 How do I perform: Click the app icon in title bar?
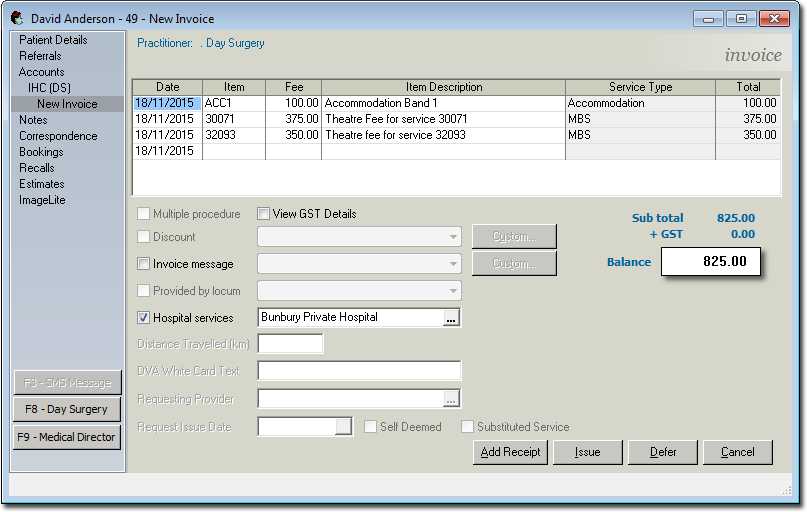click(x=17, y=18)
